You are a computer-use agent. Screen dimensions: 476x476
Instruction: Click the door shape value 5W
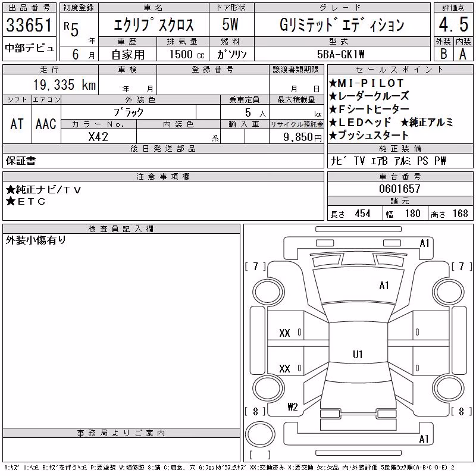click(230, 24)
